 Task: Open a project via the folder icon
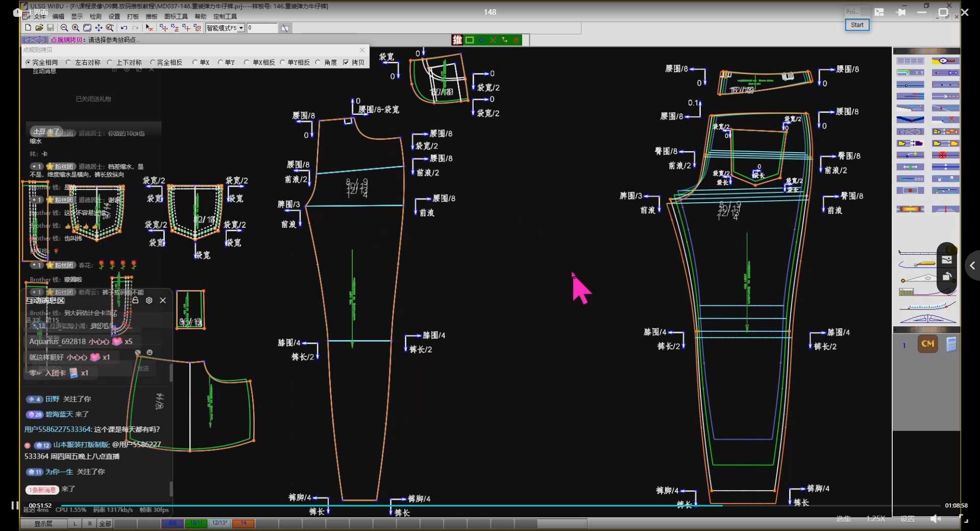39,28
